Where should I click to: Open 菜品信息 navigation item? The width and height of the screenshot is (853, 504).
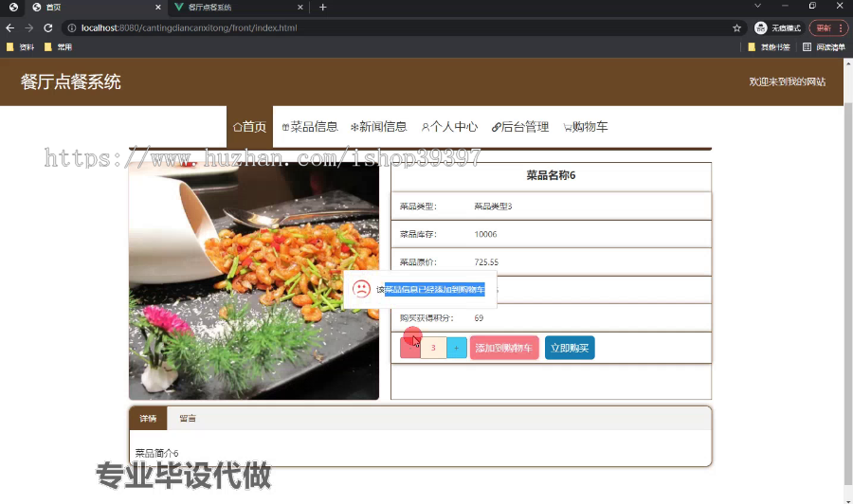coord(310,127)
